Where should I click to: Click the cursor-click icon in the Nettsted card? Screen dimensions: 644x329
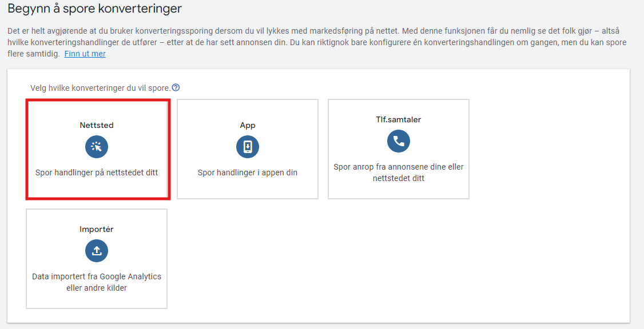pyautogui.click(x=97, y=147)
